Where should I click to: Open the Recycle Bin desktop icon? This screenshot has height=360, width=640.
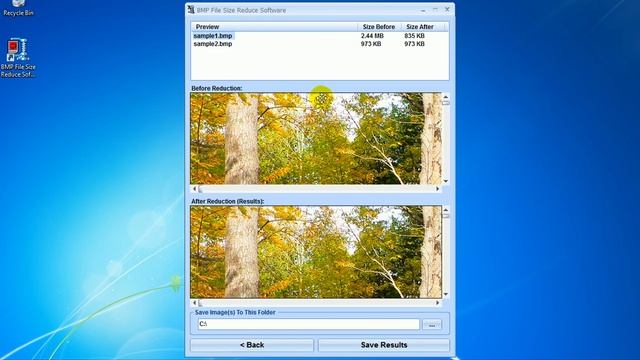[x=18, y=8]
